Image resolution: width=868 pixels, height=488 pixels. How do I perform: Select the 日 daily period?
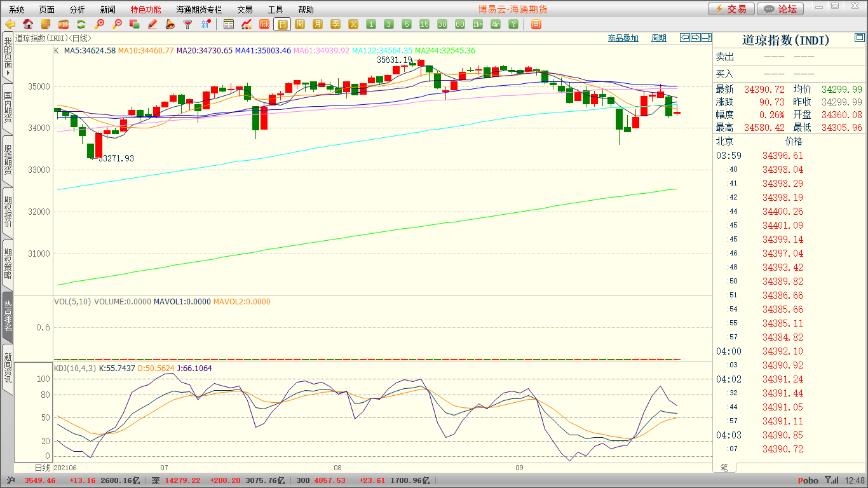282,24
